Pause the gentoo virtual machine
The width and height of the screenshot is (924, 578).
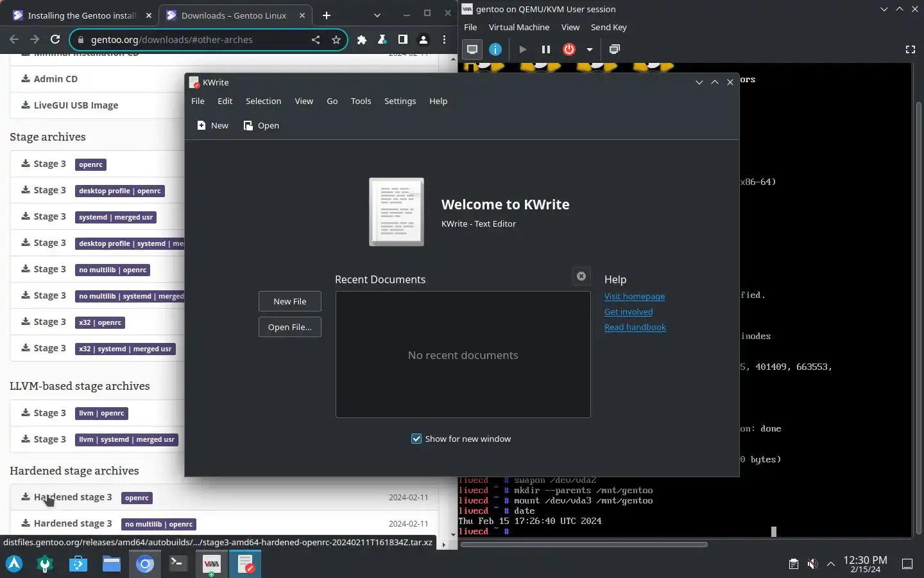pos(546,49)
